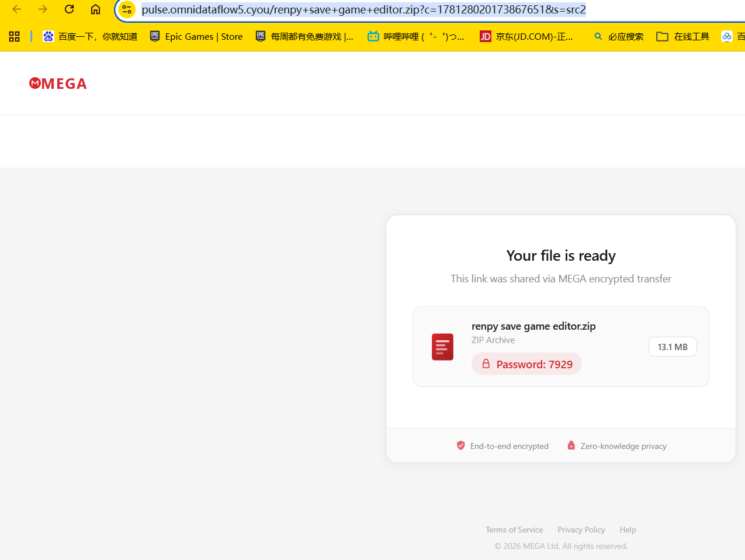View site information icon in address bar

pos(127,9)
